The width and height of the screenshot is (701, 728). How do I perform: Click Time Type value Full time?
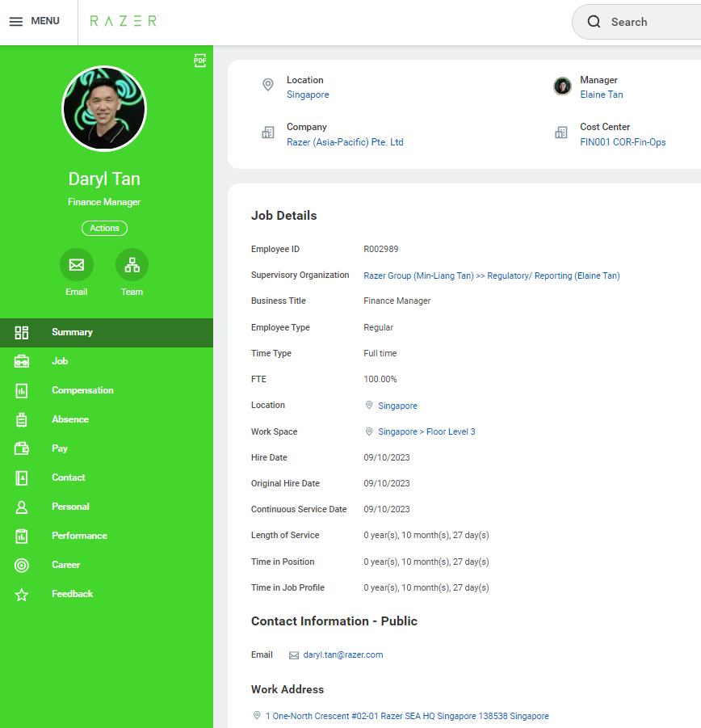coord(380,353)
